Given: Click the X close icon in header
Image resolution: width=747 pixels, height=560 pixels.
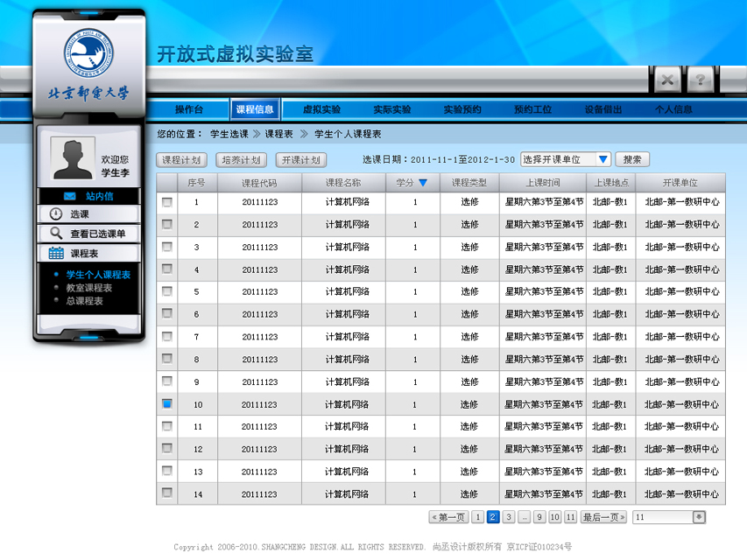Looking at the screenshot, I should coord(667,80).
